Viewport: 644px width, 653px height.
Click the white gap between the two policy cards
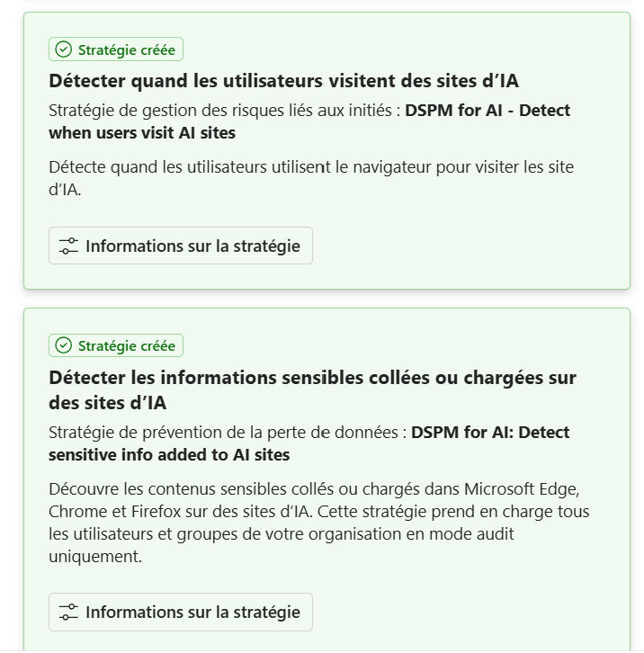[326, 299]
